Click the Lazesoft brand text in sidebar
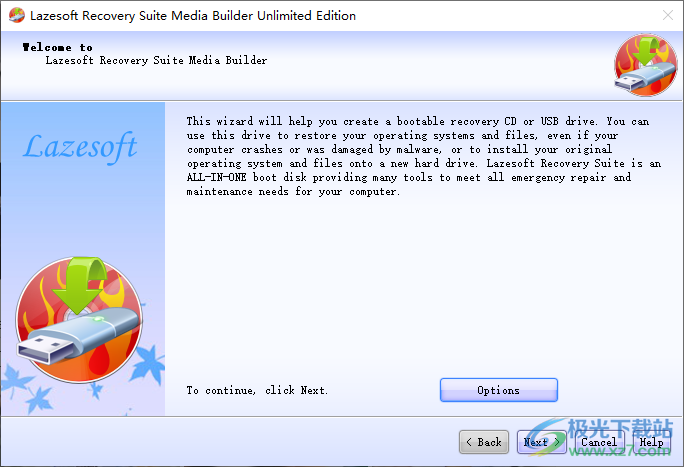Screen dimensions: 684x467 (80, 147)
